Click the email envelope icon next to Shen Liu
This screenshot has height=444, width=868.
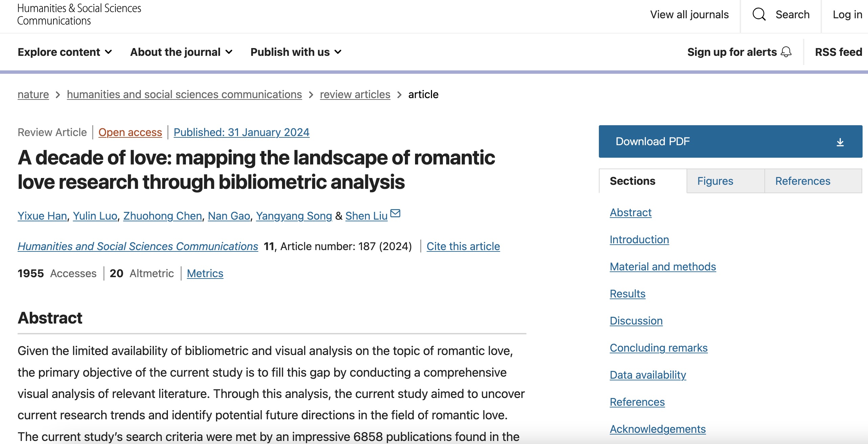pyautogui.click(x=395, y=214)
